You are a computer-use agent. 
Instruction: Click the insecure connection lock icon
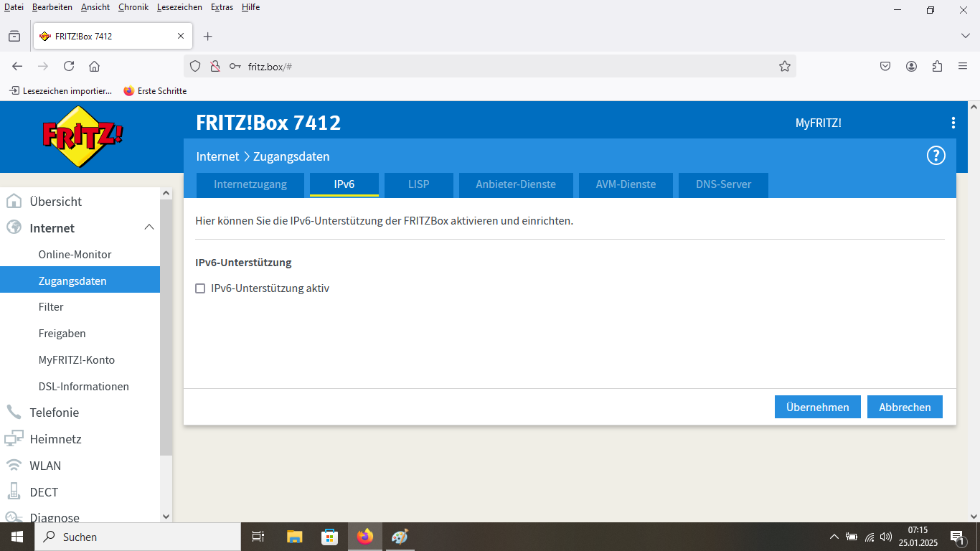(215, 66)
